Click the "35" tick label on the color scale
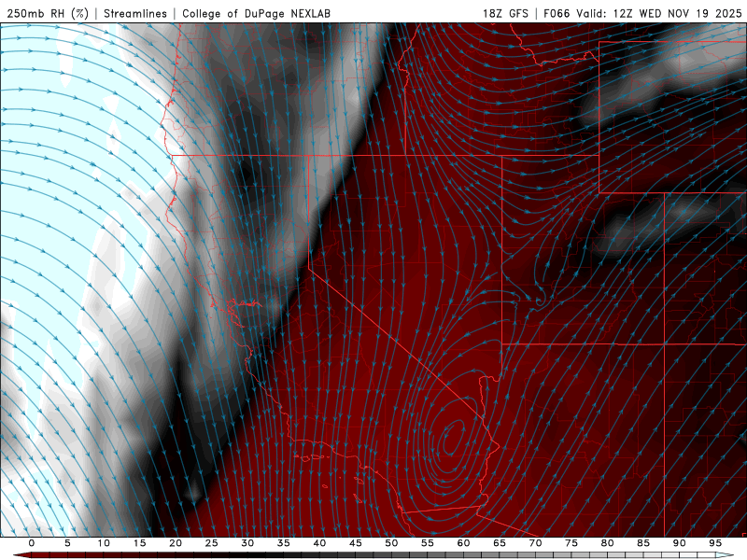747x560 pixels. pyautogui.click(x=283, y=543)
